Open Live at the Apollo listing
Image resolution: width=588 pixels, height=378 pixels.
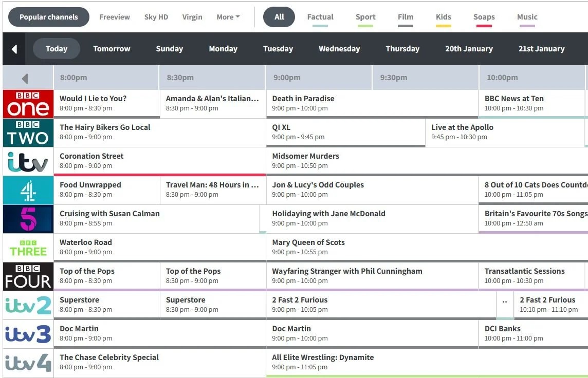(x=505, y=132)
